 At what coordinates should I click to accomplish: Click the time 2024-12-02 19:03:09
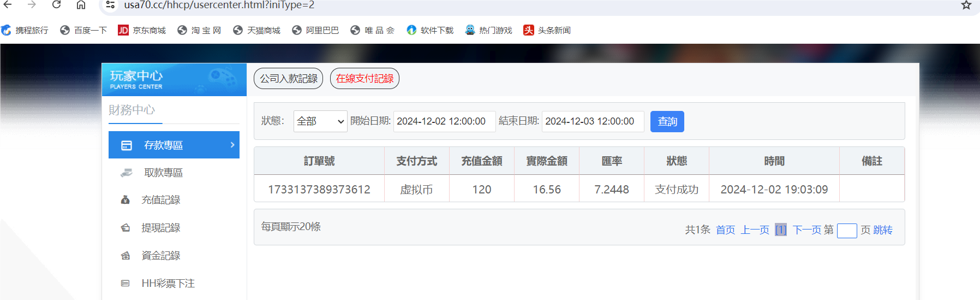pos(774,190)
